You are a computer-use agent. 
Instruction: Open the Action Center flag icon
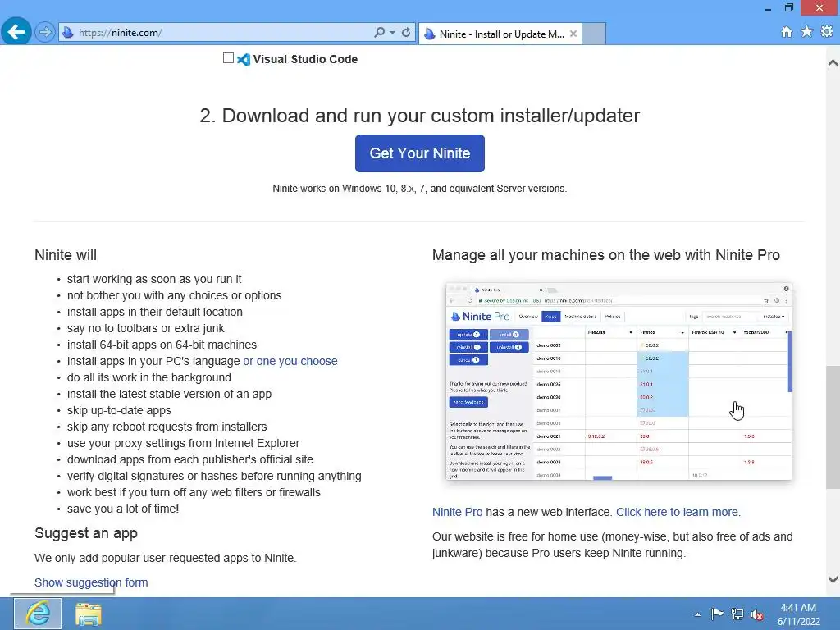pyautogui.click(x=717, y=614)
